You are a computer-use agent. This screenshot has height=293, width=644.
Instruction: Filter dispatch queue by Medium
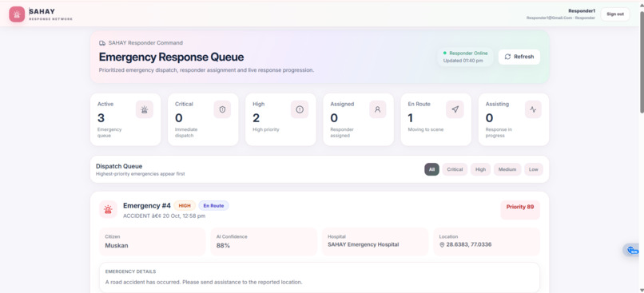507,169
